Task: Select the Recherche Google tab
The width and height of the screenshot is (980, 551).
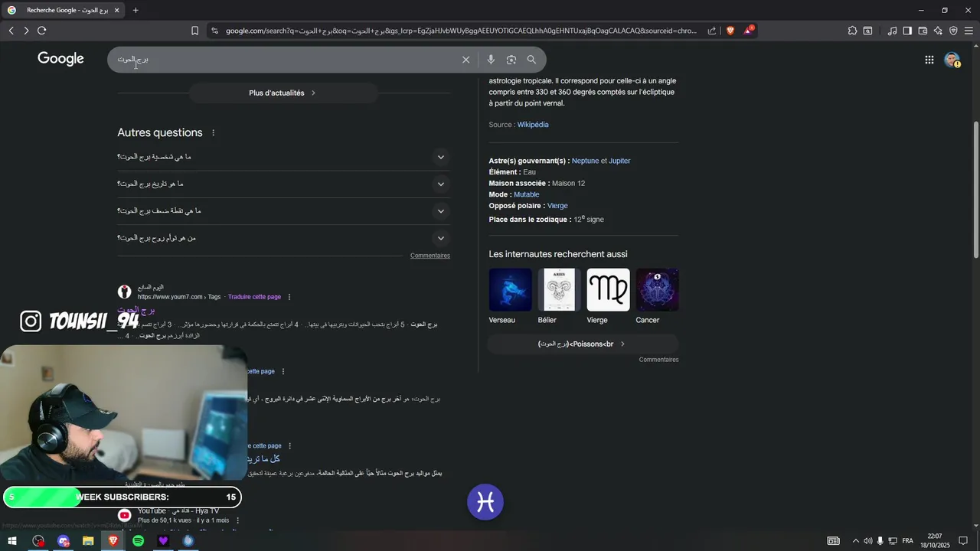Action: point(63,10)
